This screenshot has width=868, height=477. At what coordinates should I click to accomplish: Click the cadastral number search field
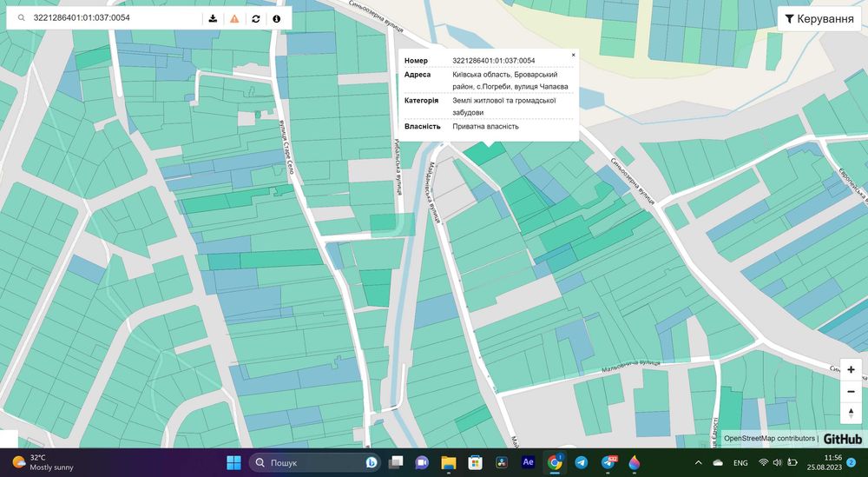[113, 18]
